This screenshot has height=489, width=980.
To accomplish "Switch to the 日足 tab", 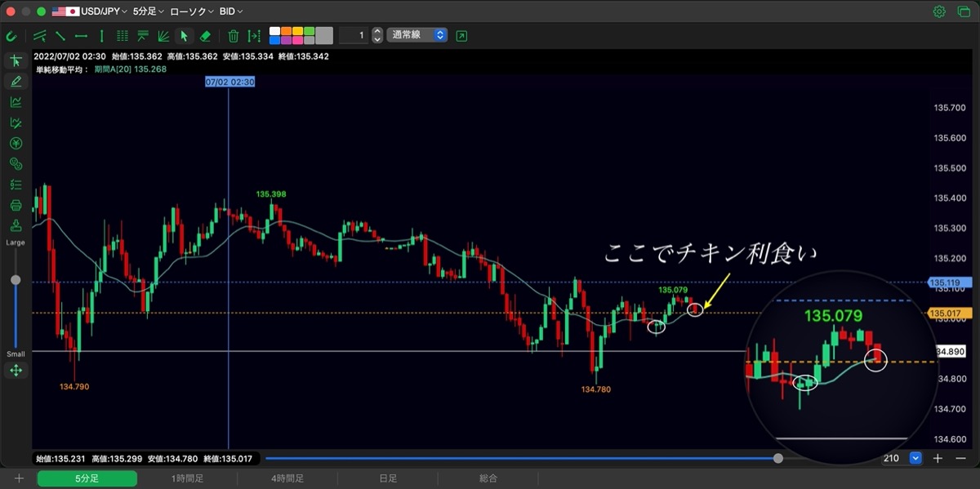I will point(388,478).
